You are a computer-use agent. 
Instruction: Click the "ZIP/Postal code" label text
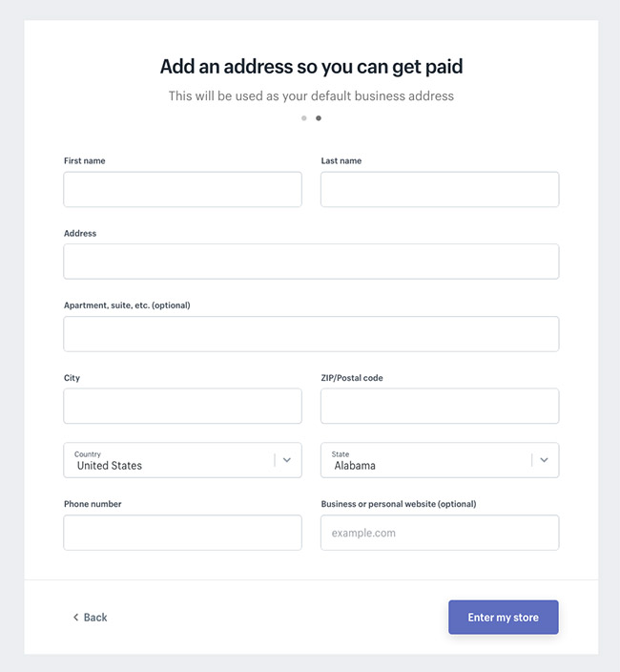(352, 378)
